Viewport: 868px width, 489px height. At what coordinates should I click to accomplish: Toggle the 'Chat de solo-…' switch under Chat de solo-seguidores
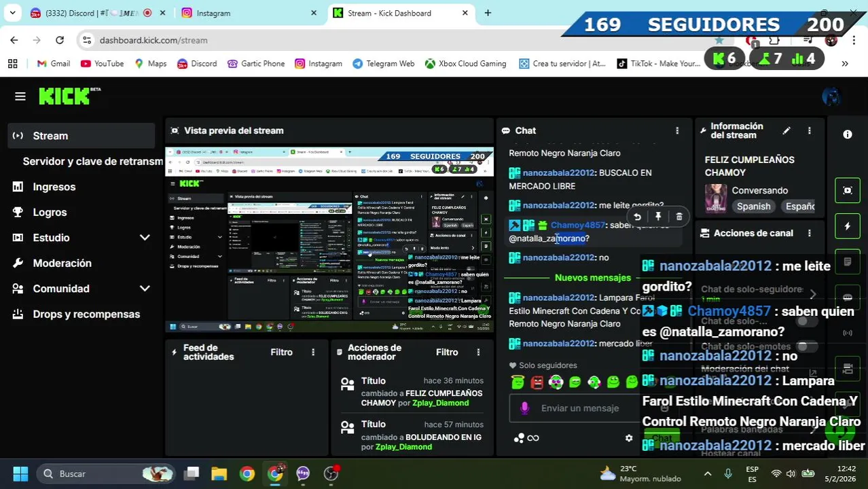[806, 321]
